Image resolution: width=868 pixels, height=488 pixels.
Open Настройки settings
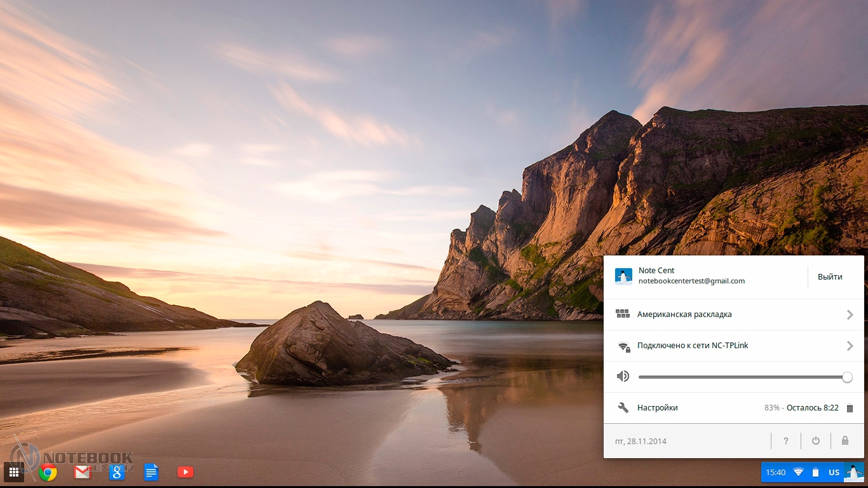[x=657, y=408]
